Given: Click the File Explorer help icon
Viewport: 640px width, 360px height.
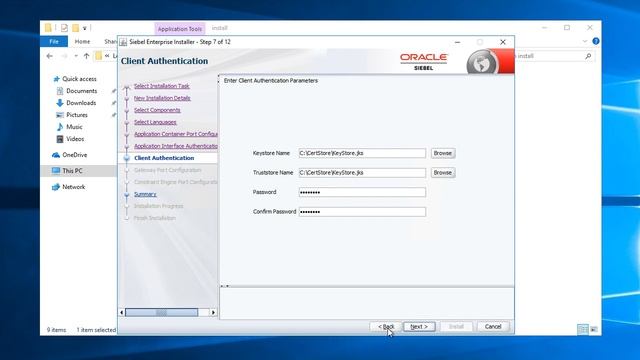Looking at the screenshot, I should [x=596, y=41].
